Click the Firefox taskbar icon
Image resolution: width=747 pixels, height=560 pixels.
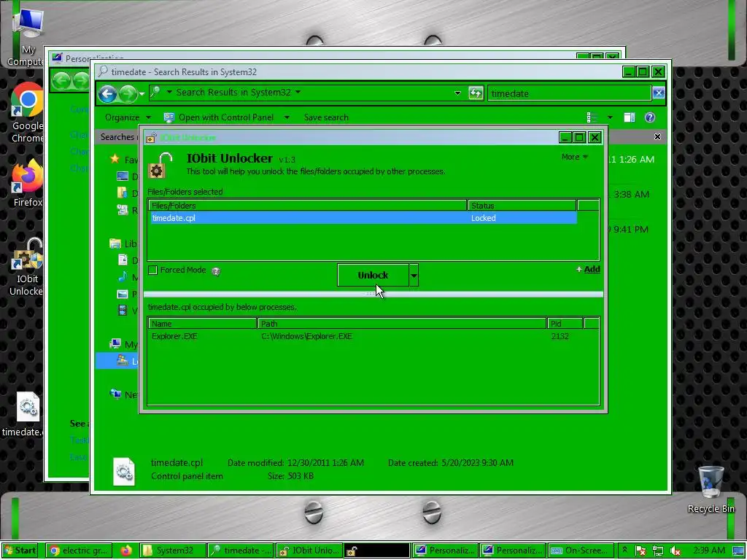click(125, 551)
